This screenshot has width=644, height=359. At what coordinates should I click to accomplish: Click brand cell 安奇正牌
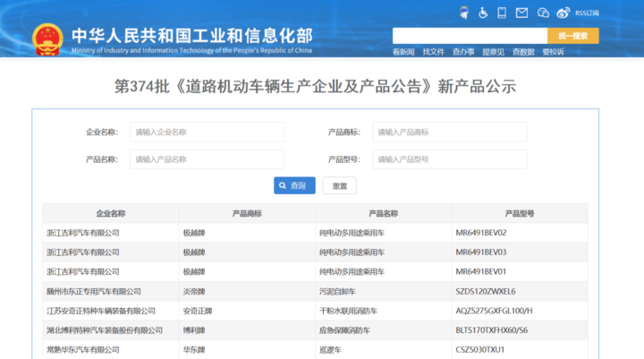(x=198, y=311)
